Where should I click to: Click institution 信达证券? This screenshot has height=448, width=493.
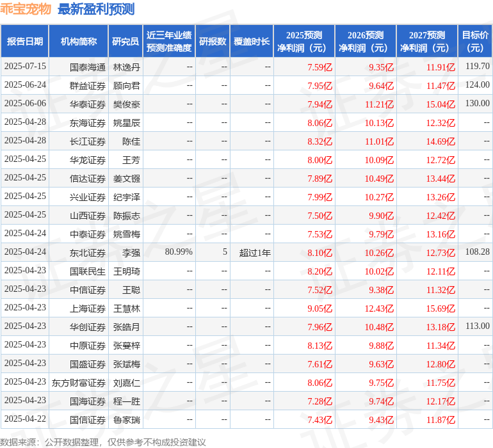pos(88,179)
